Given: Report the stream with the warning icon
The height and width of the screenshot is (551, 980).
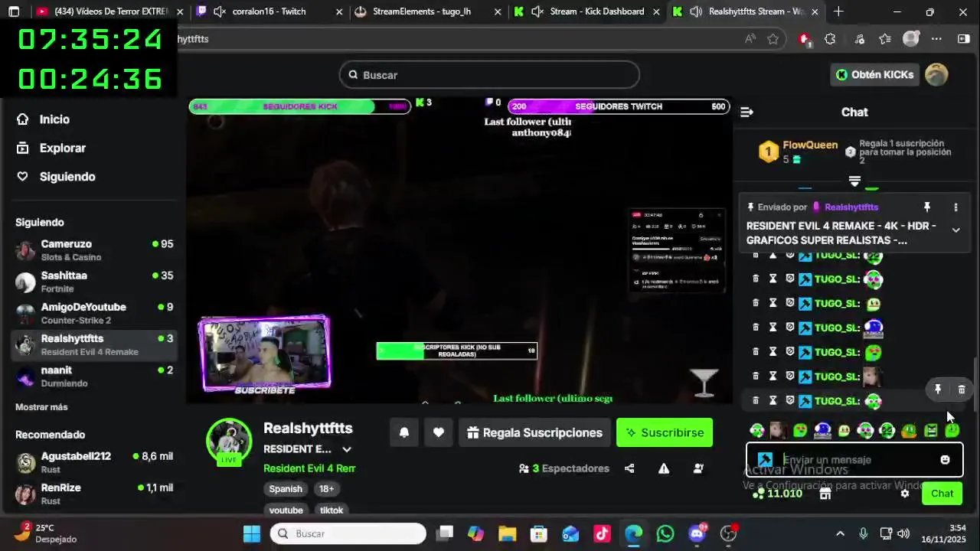Looking at the screenshot, I should tap(664, 468).
